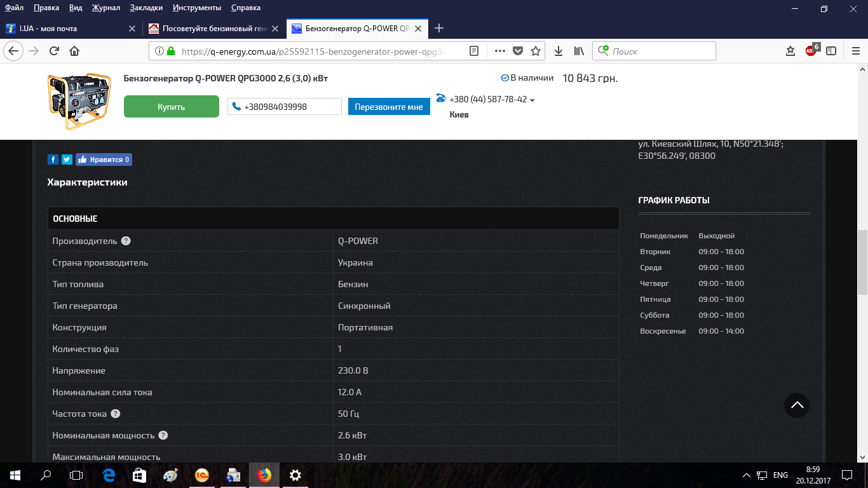Open the library icon in the toolbar
This screenshot has height=488, width=868.
579,51
